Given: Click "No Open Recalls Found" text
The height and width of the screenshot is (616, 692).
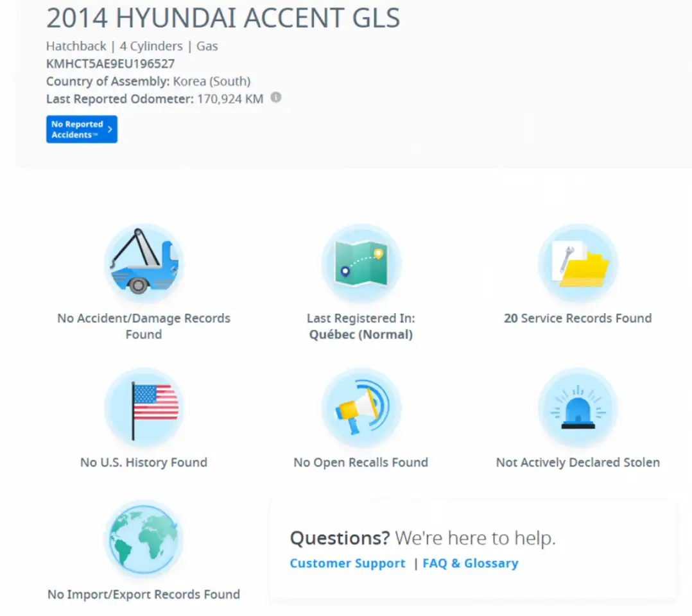Looking at the screenshot, I should tap(361, 463).
